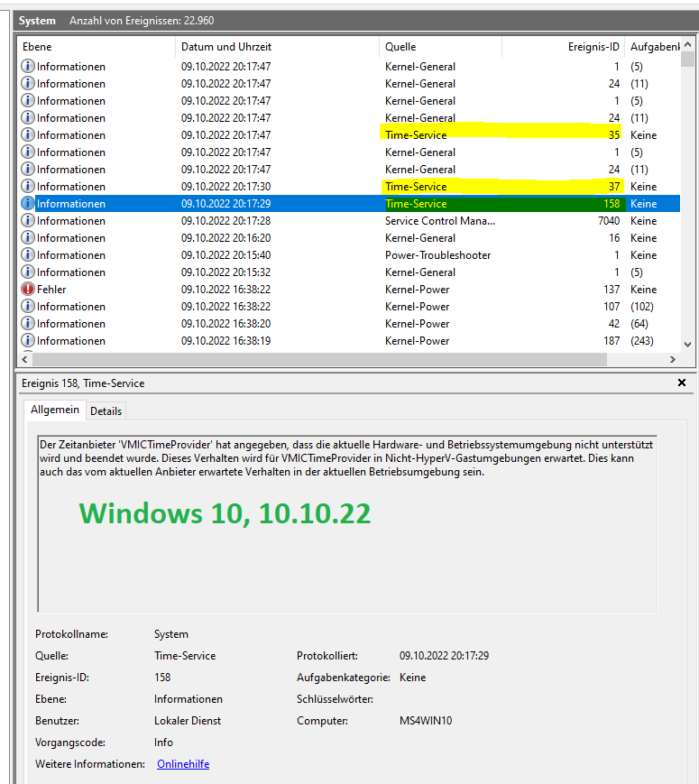Image resolution: width=699 pixels, height=784 pixels.
Task: Sort by the Ereignis-ID column header
Action: (563, 47)
